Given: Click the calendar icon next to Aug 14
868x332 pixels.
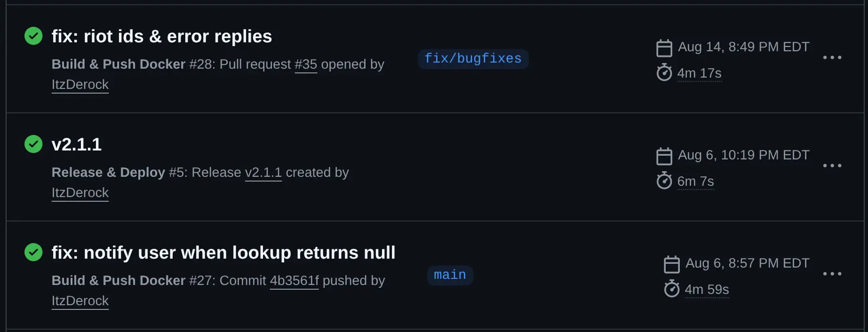Looking at the screenshot, I should pyautogui.click(x=664, y=47).
